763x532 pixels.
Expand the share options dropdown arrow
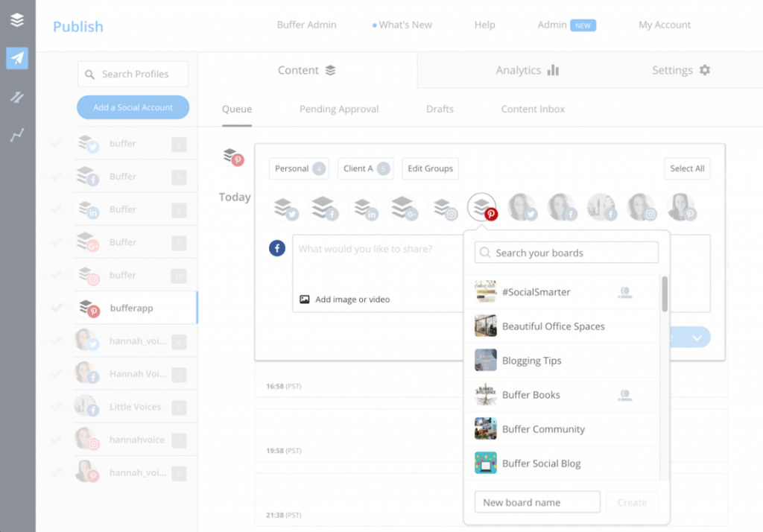697,338
